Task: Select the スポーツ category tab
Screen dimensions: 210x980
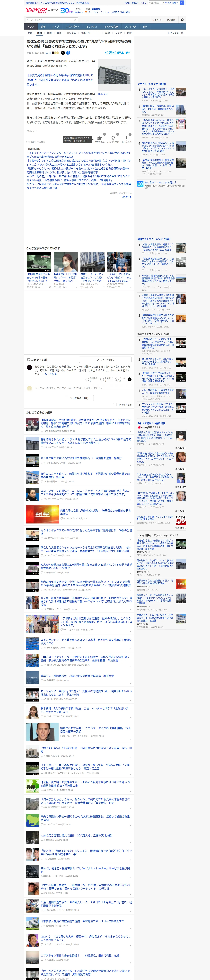Action: pyautogui.click(x=86, y=33)
